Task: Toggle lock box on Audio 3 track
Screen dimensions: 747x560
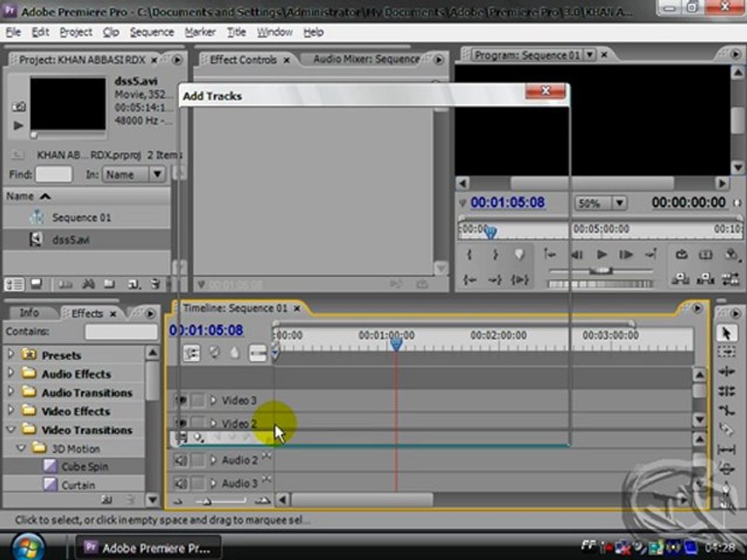Action: 198,483
